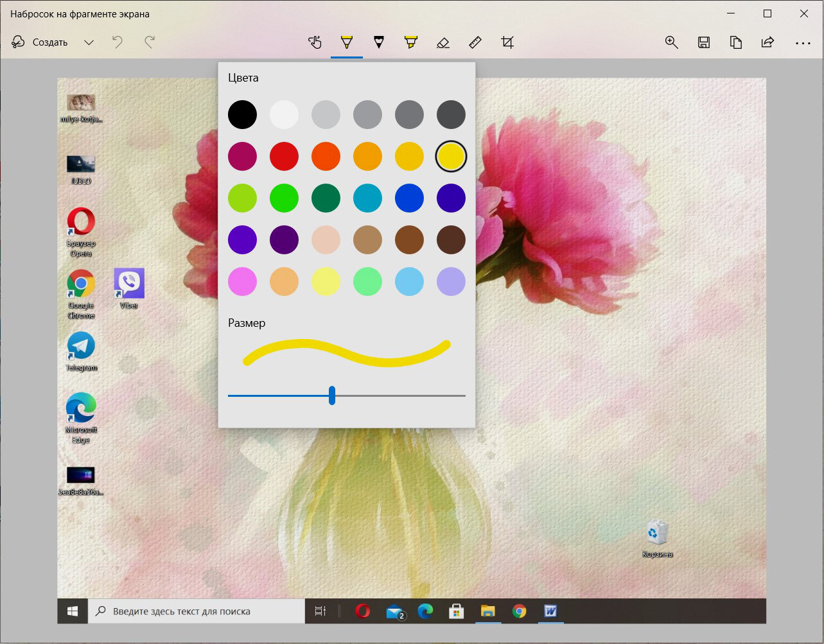Viewport: 824px width, 644px height.
Task: Pick the pastel lavender swatch
Action: click(x=451, y=281)
